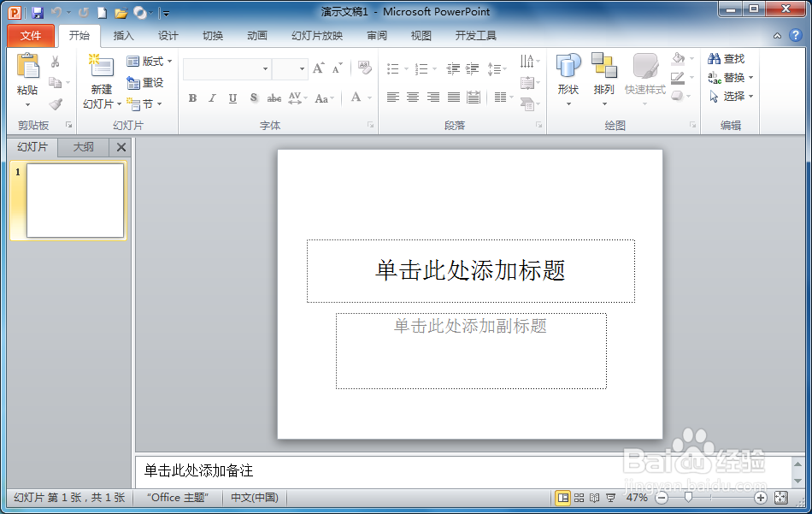Image resolution: width=812 pixels, height=514 pixels.
Task: Open the line spacing dropdown
Action: (x=497, y=69)
